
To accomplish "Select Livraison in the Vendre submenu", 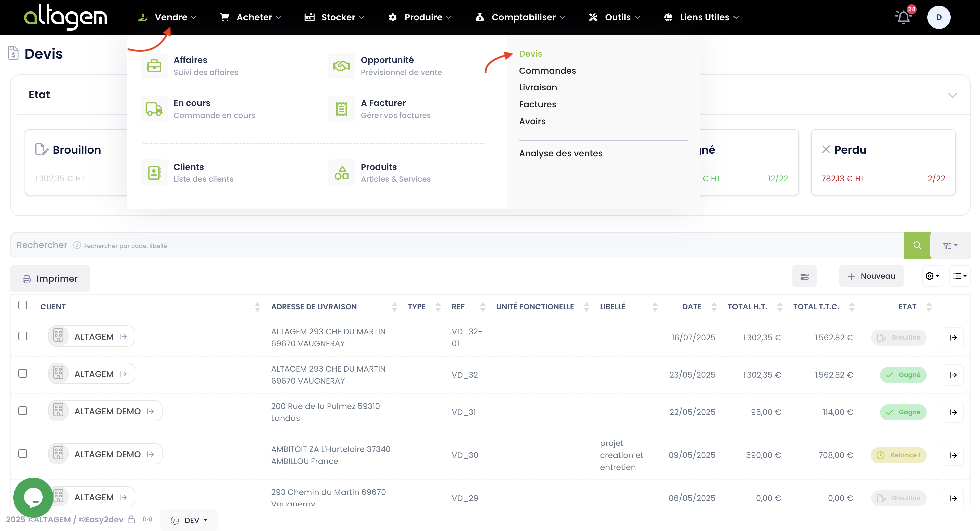I will pyautogui.click(x=538, y=87).
